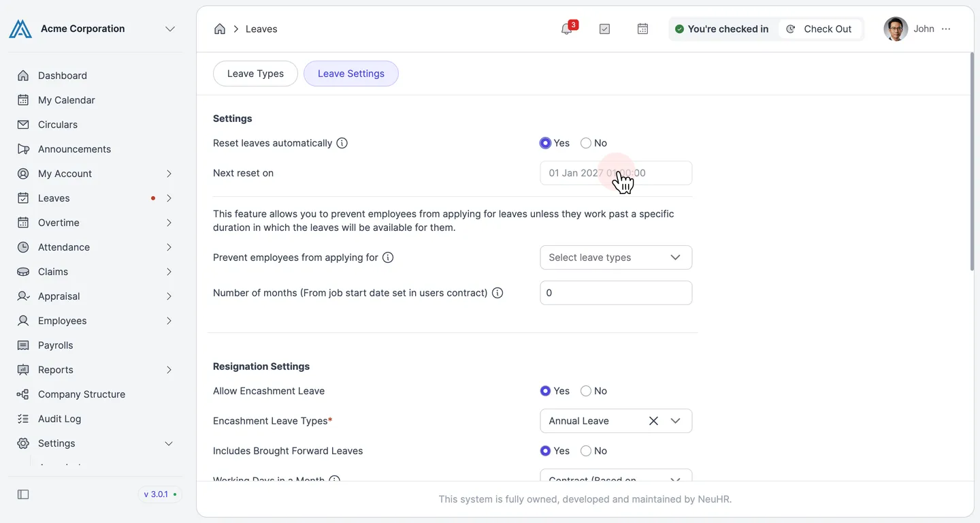Open the Acme Corporation company switcher chevron
The width and height of the screenshot is (980, 523).
point(170,29)
